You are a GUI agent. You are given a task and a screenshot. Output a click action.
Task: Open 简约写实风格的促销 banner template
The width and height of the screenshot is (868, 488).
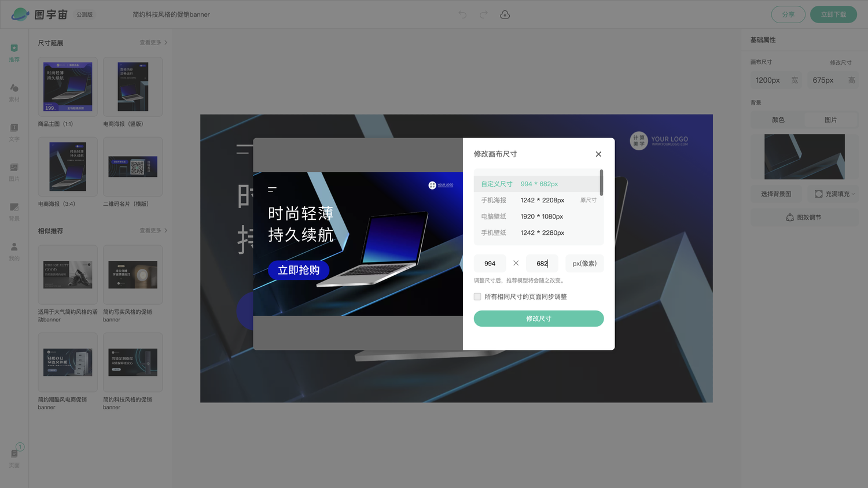(133, 275)
